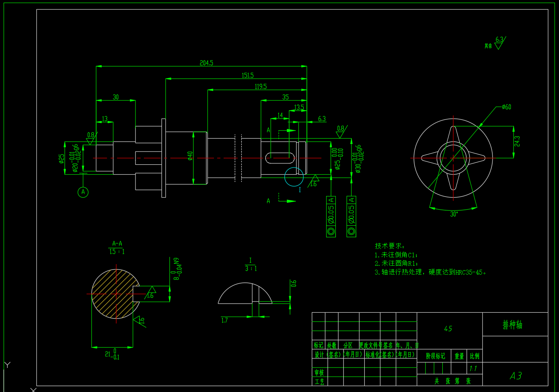Screen dimensions: 559x392
Task: Select the 标记 revision column header
Action: click(318, 345)
